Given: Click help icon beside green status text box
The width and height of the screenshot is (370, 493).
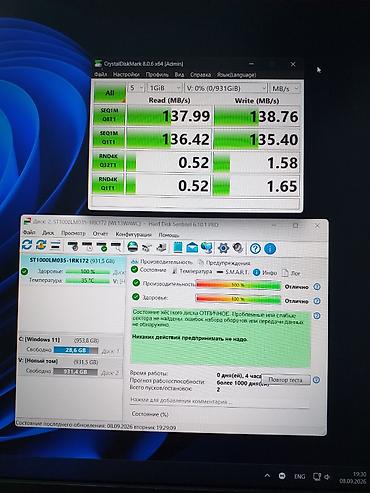Looking at the screenshot, I should click(x=317, y=315).
